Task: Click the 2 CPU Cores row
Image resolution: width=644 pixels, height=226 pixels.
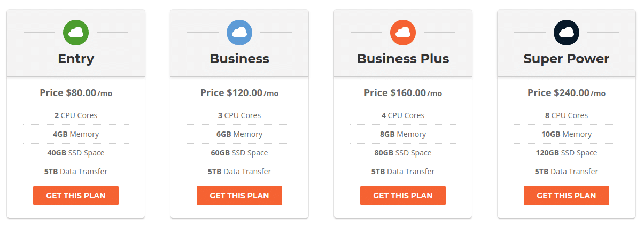Action: click(76, 115)
